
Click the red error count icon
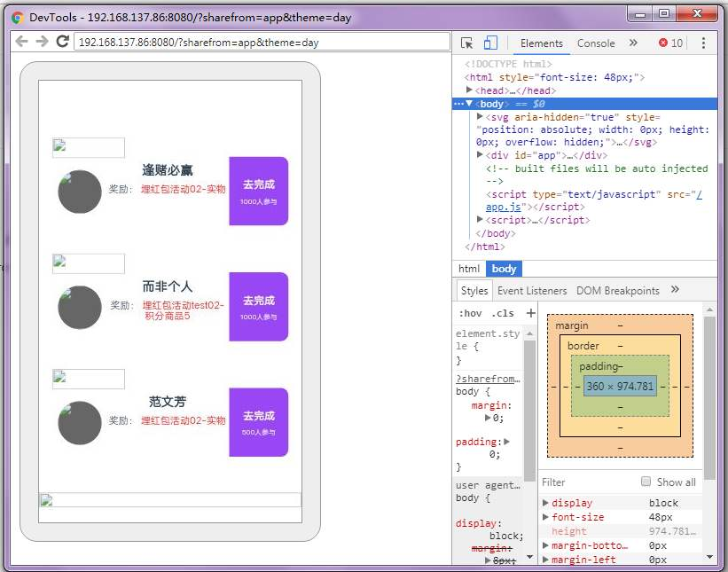pyautogui.click(x=663, y=43)
